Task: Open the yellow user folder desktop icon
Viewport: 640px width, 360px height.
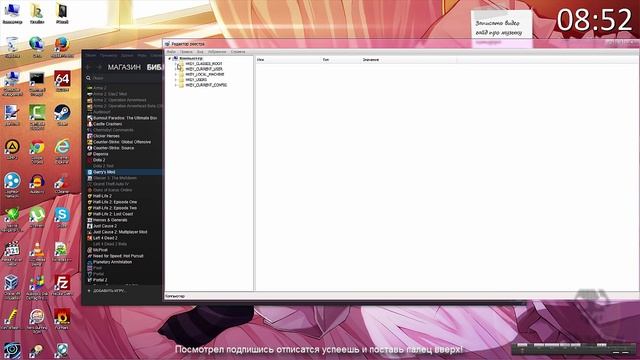Action: point(37,13)
